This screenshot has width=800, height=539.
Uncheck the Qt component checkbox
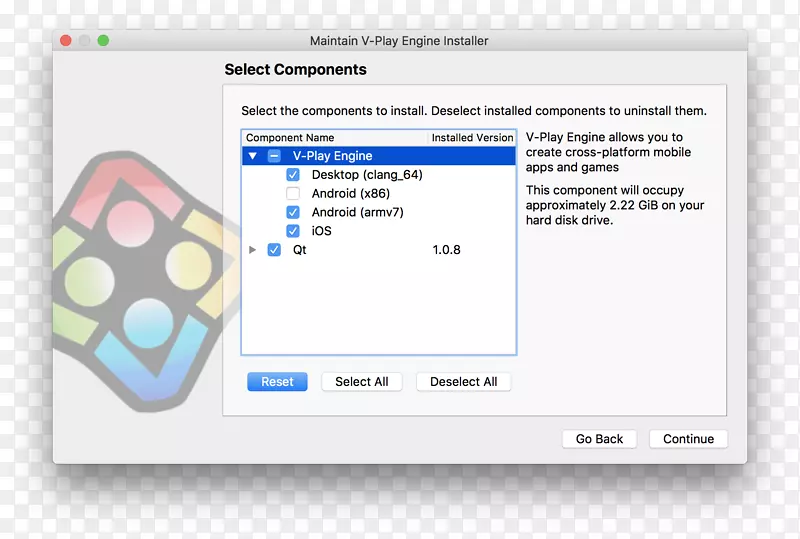click(x=274, y=250)
